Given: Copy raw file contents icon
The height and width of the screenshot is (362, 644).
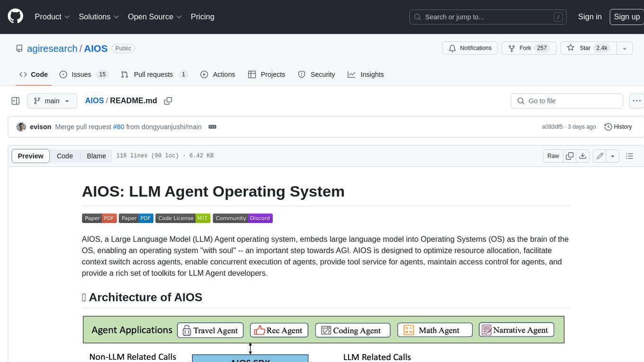Looking at the screenshot, I should (x=570, y=156).
